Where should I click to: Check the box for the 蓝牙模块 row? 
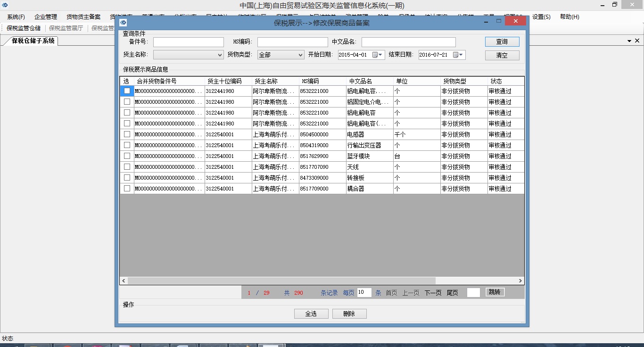(x=127, y=156)
